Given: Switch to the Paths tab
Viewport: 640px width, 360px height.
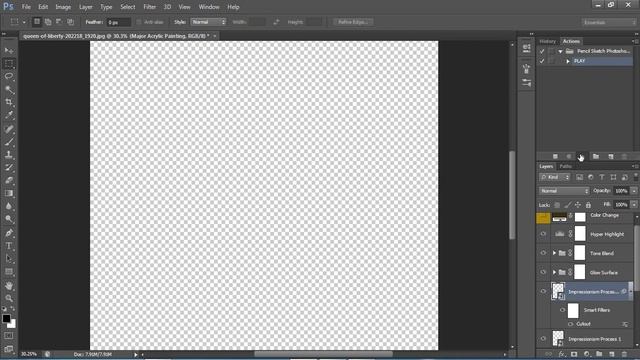Looking at the screenshot, I should click(x=565, y=167).
